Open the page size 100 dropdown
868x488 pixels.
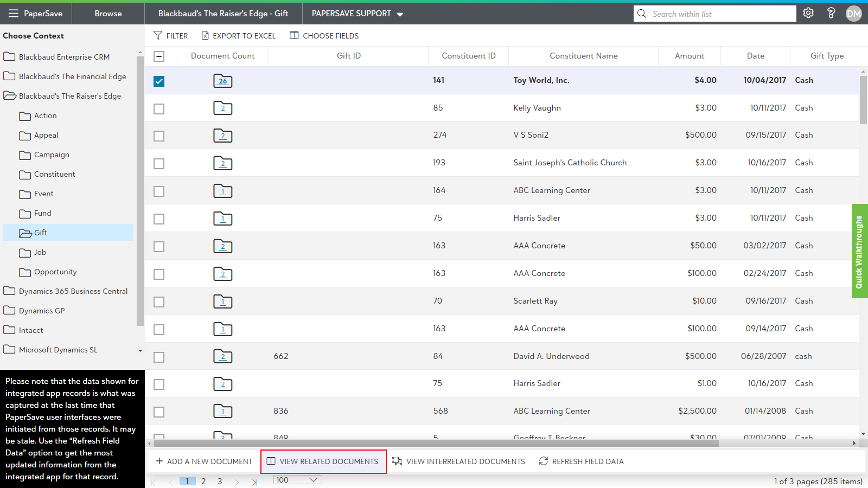click(x=297, y=480)
